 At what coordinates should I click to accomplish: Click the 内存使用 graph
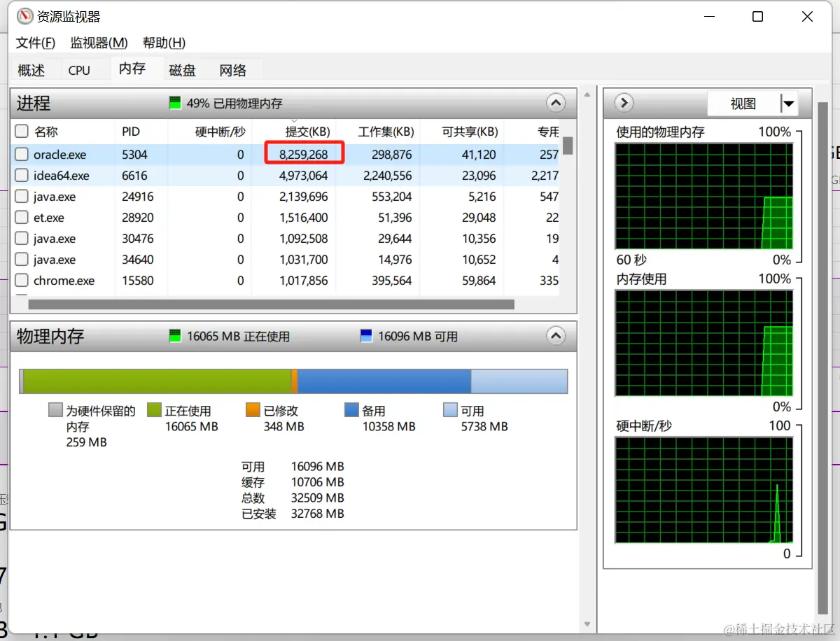tap(704, 343)
